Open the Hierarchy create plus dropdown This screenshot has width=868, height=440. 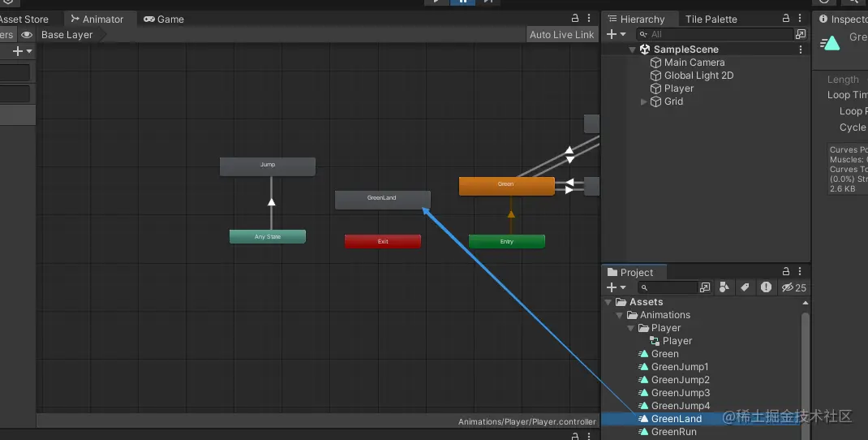[616, 34]
